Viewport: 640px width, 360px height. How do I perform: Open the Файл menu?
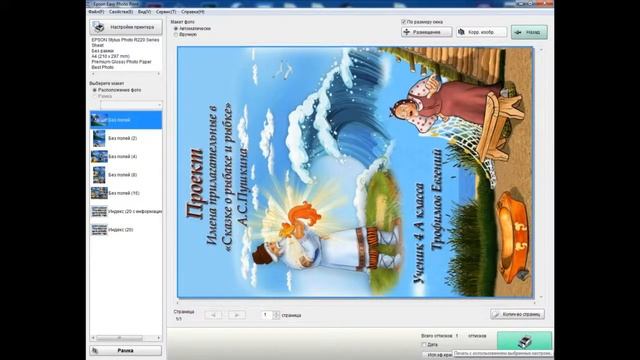[96, 12]
